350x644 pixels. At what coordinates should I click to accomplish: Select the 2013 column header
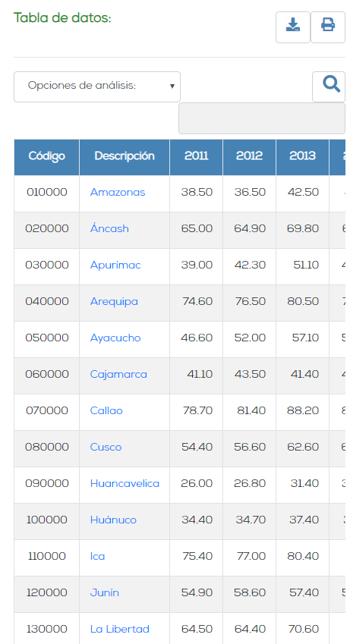coord(302,156)
